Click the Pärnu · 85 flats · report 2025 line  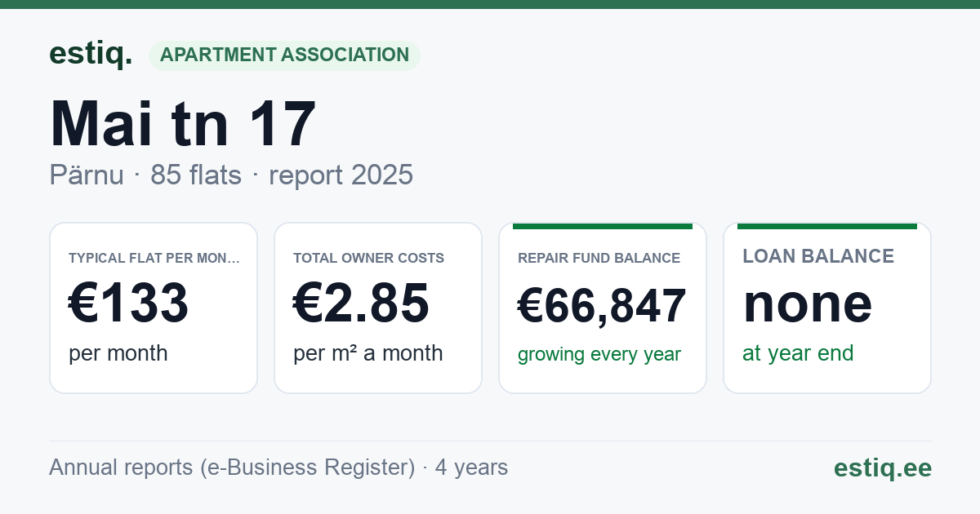tap(231, 175)
